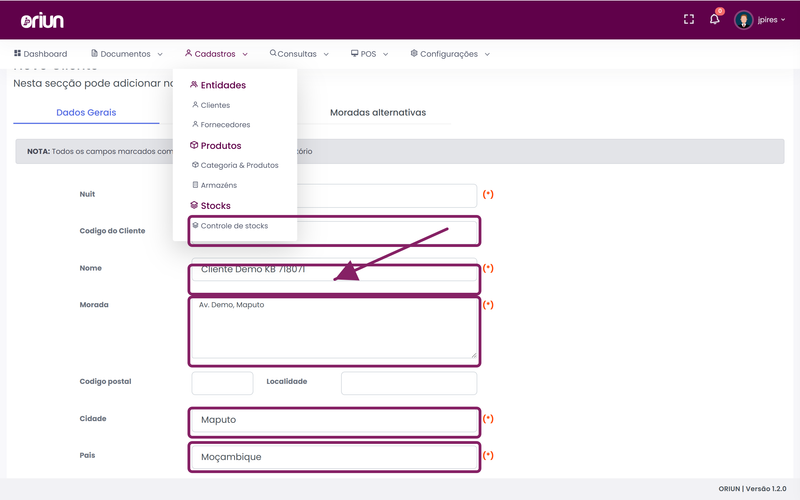Click the icon beside Fornecedores
The height and width of the screenshot is (500, 800).
(x=195, y=124)
